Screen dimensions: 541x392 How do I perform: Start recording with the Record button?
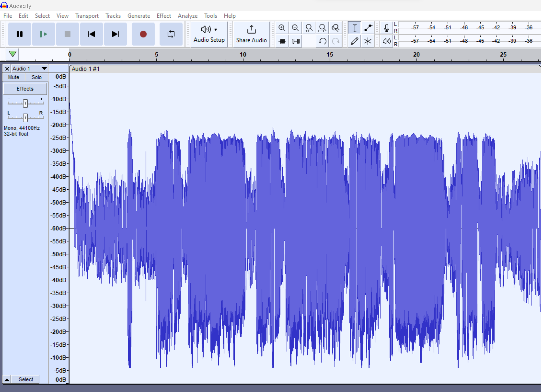coord(143,34)
